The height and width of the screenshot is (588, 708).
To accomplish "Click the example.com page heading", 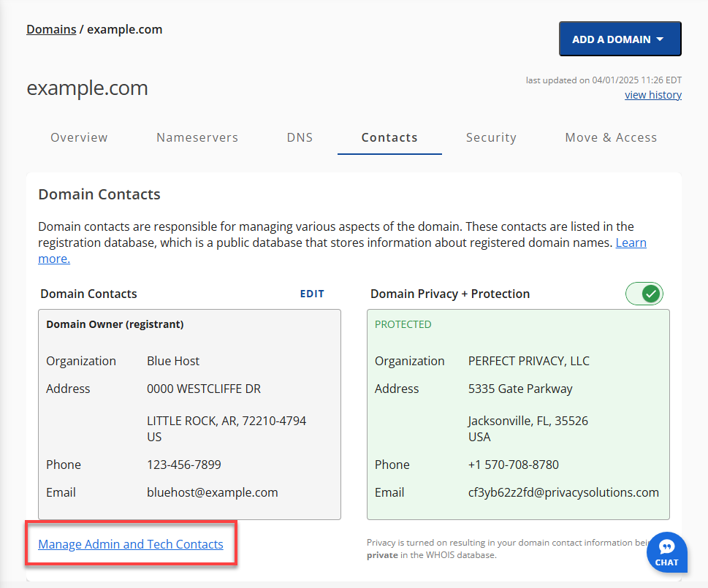I will pos(87,88).
